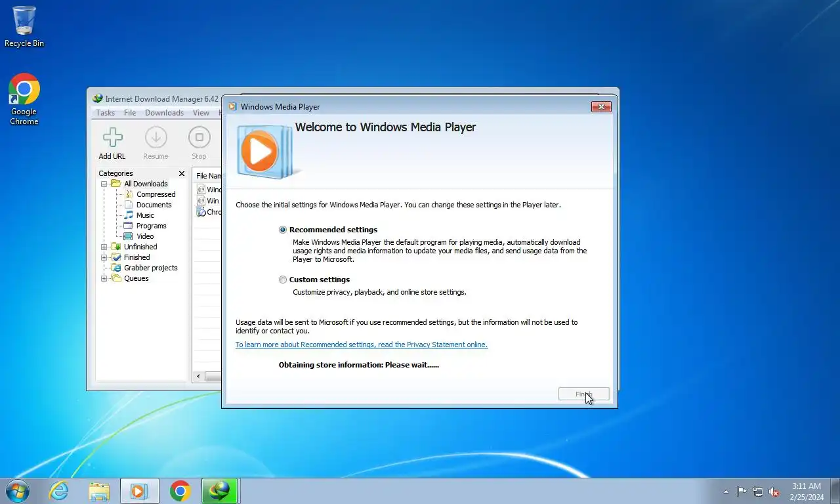
Task: Switch to Internet Download Manager taskbar button
Action: pos(219,491)
